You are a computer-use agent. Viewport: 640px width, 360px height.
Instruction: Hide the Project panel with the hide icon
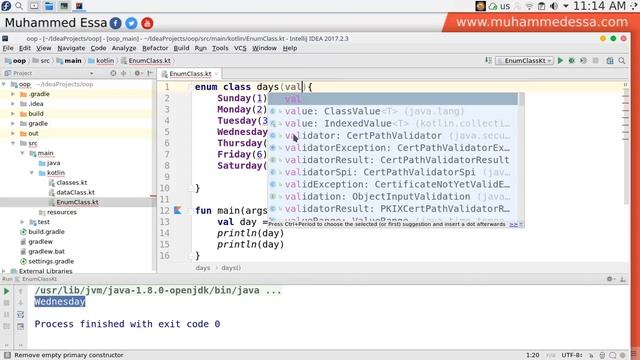pyautogui.click(x=150, y=73)
